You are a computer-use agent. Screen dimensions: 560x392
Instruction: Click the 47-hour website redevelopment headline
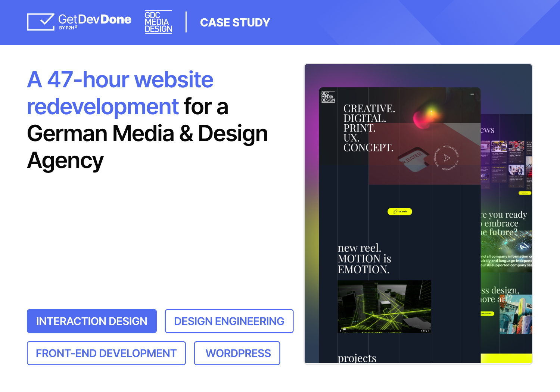(x=120, y=93)
